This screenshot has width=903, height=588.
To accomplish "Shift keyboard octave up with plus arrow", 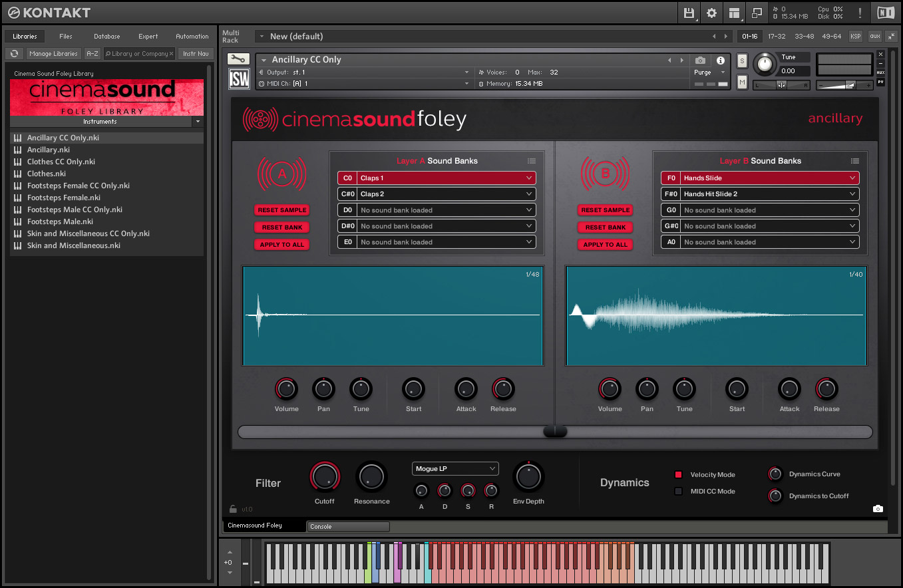I will [230, 552].
